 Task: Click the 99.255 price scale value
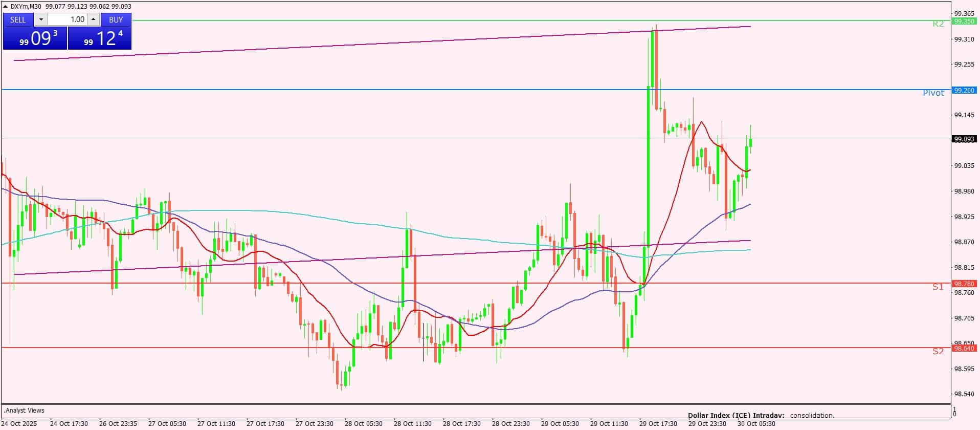tap(964, 64)
